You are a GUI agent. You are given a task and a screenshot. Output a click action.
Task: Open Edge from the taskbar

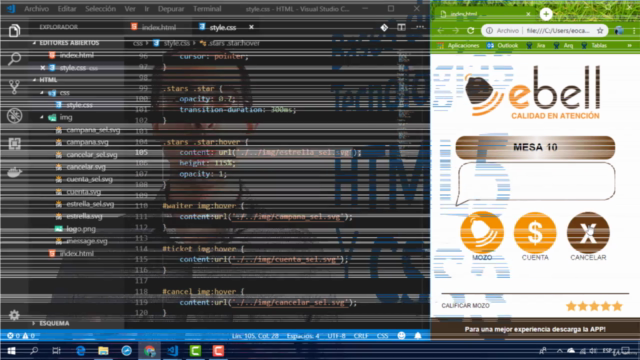click(x=80, y=351)
